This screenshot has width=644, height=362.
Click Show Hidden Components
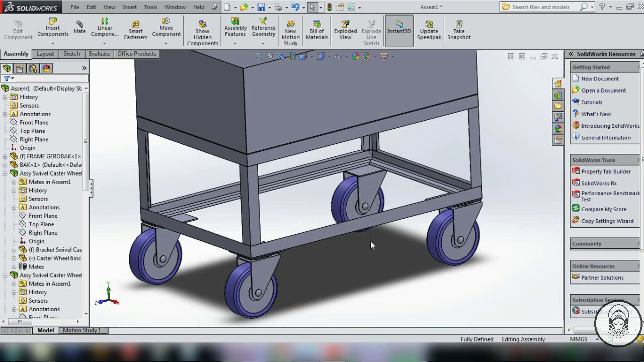pyautogui.click(x=202, y=33)
